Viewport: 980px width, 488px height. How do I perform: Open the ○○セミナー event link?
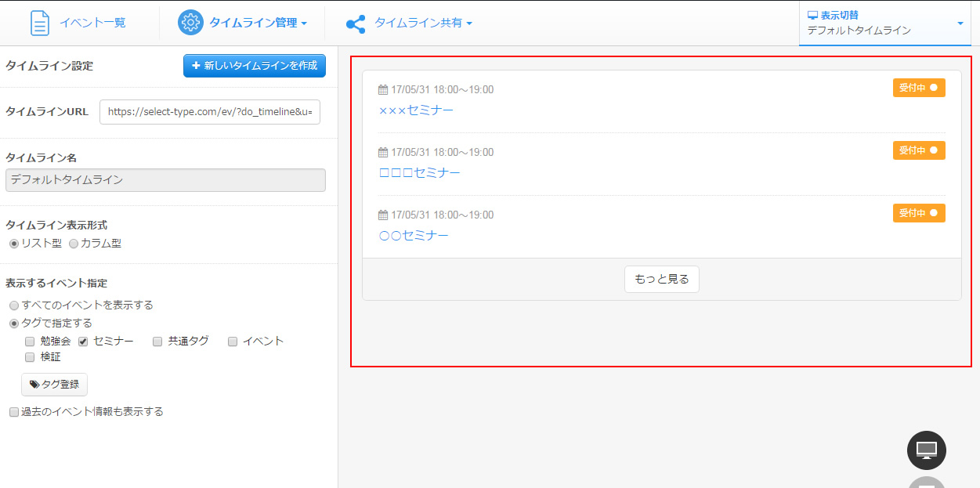click(x=414, y=236)
